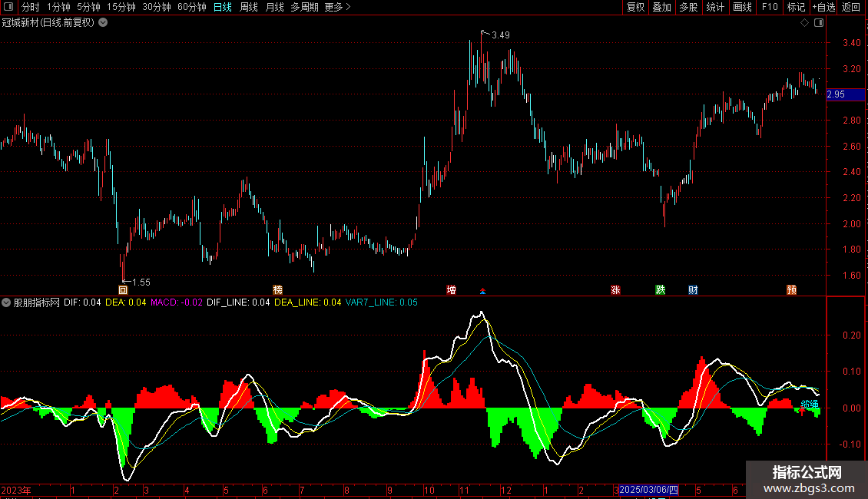Click the 2.95 current price tag
The width and height of the screenshot is (868, 499).
845,94
